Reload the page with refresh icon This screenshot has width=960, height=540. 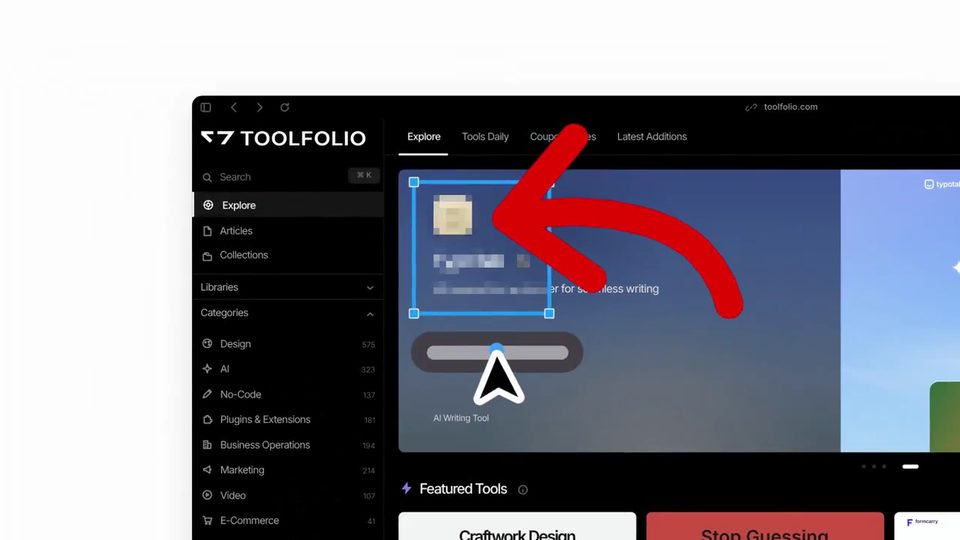285,107
